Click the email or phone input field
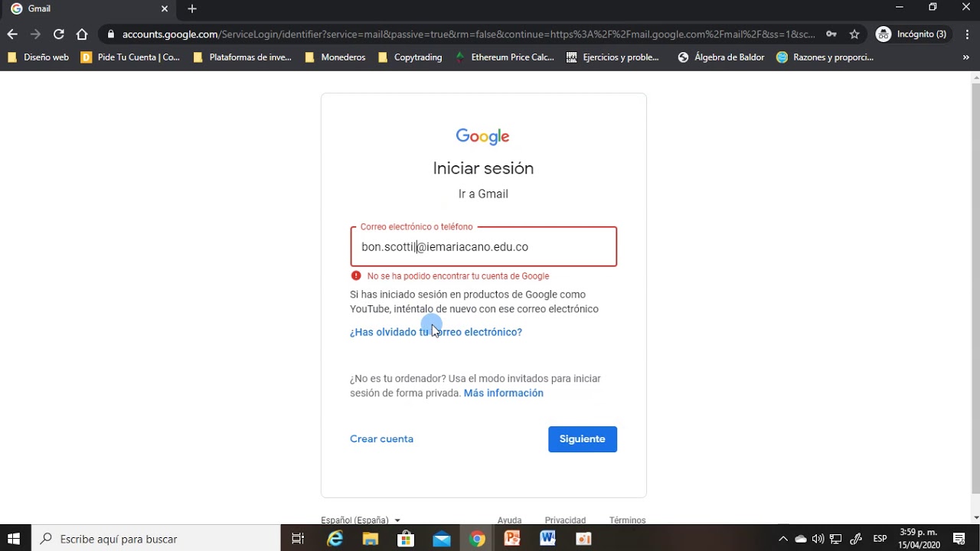980x551 pixels. [483, 246]
